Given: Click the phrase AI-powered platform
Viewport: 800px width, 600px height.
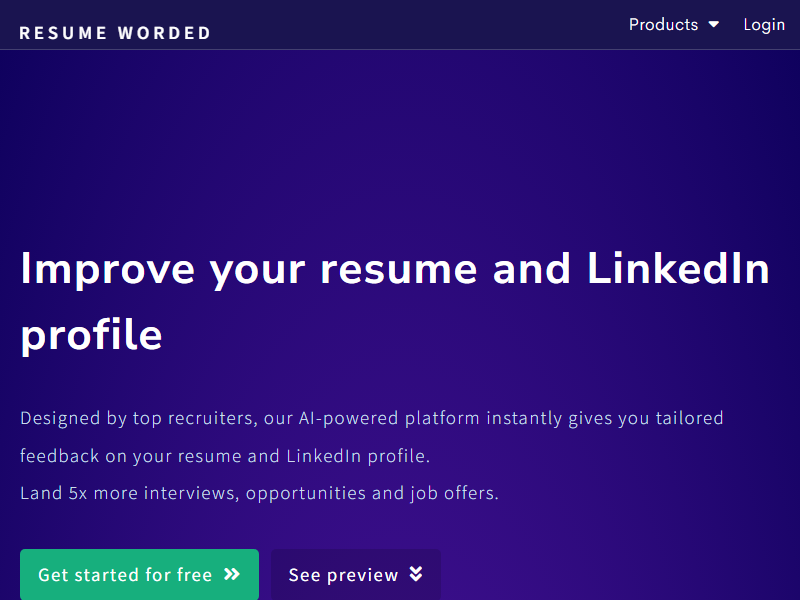Looking at the screenshot, I should (389, 418).
